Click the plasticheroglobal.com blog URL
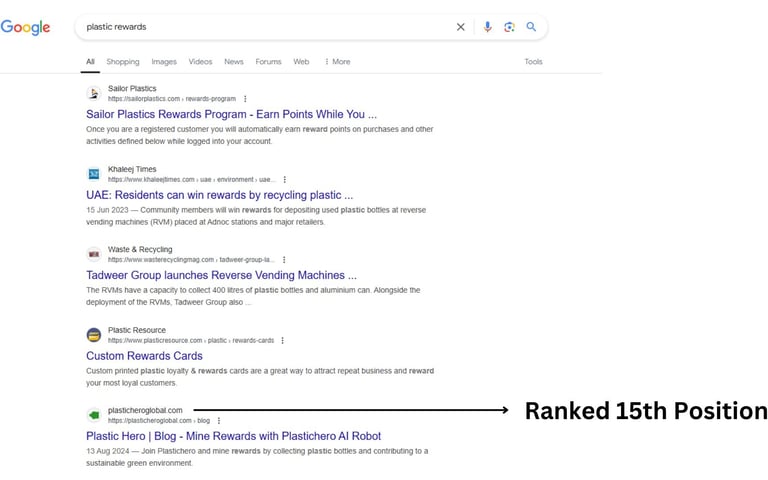This screenshot has width=768, height=480. (x=159, y=421)
